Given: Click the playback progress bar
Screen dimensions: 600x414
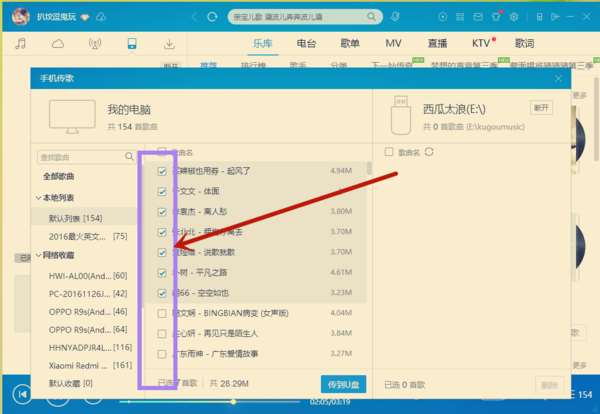Looking at the screenshot, I should 209,402.
